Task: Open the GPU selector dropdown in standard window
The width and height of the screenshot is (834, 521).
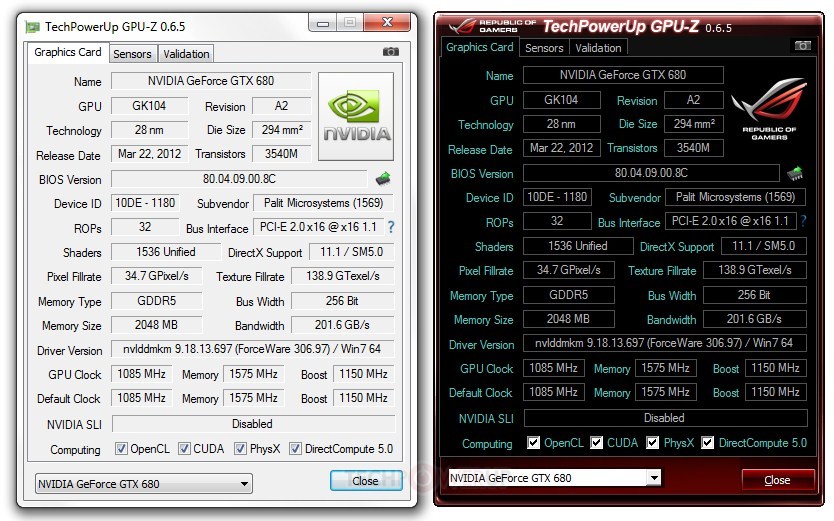Action: click(144, 484)
